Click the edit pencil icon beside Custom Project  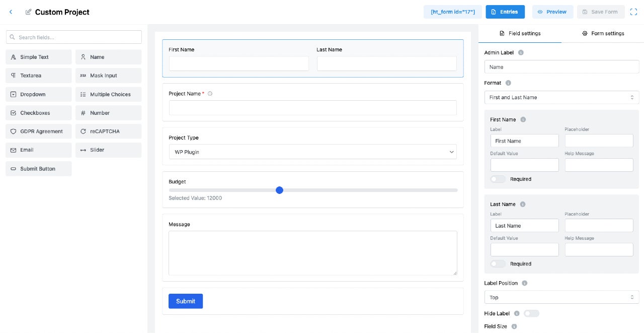click(28, 12)
